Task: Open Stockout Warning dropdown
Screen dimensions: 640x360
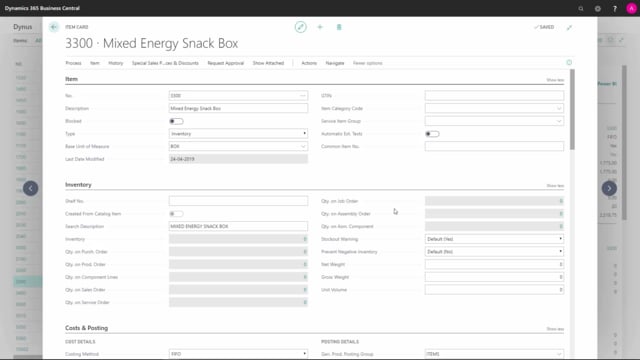Action: 494,239
